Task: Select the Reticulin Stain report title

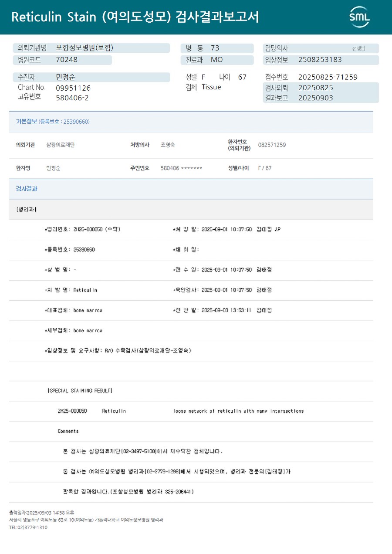Action: (135, 17)
